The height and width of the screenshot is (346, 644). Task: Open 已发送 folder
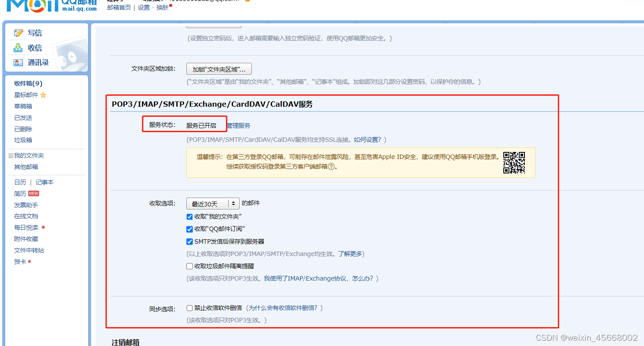click(23, 118)
